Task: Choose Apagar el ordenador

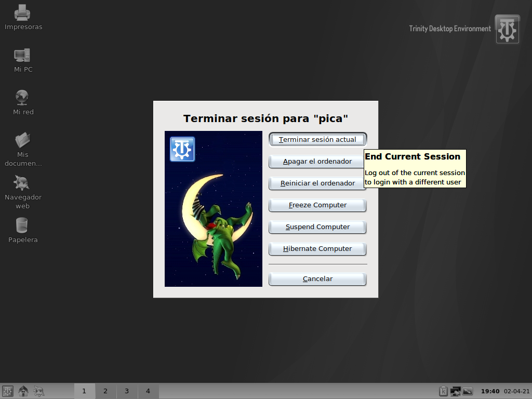Action: (316, 162)
